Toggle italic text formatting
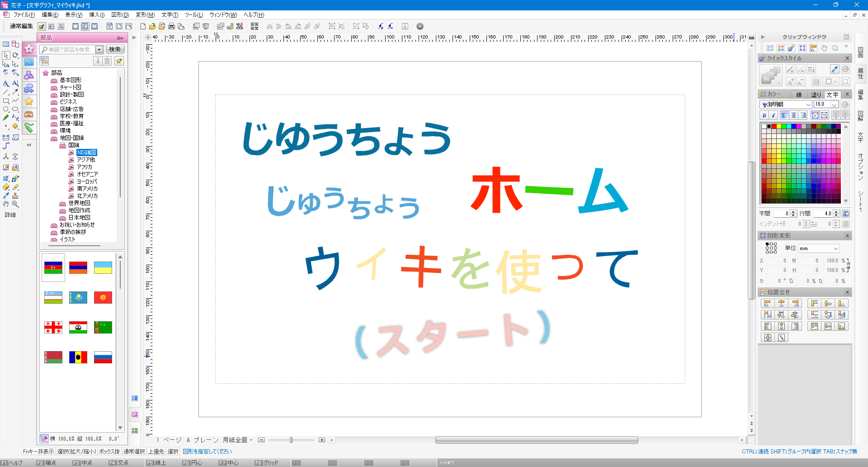The height and width of the screenshot is (467, 868). click(774, 115)
